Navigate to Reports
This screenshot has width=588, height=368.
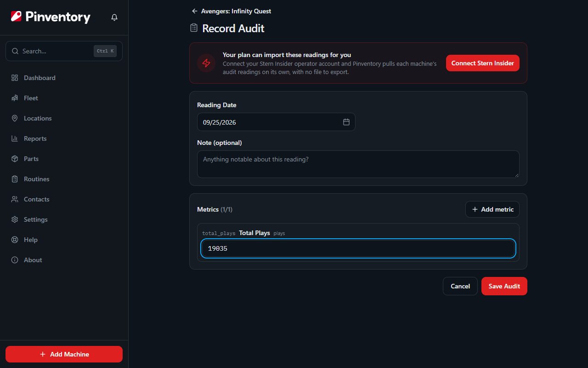tap(64, 138)
